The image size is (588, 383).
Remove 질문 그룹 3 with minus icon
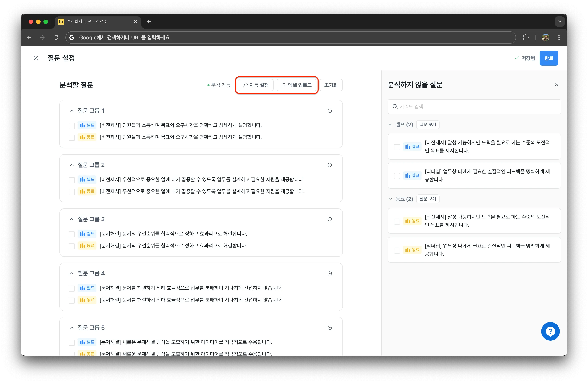click(329, 219)
